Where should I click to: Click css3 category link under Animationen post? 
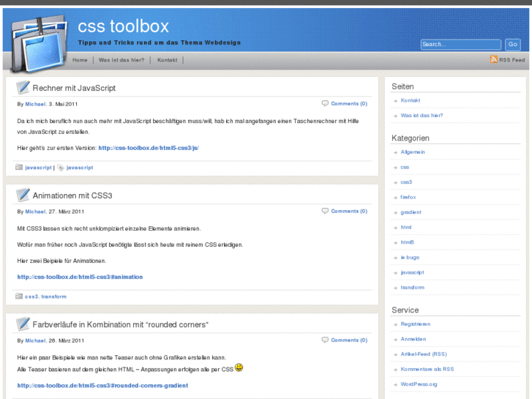[31, 297]
